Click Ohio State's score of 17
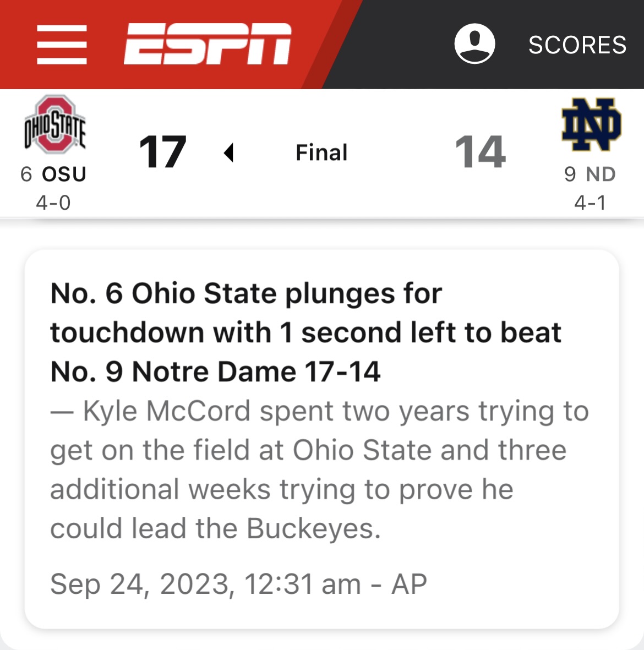644x650 pixels. [162, 152]
